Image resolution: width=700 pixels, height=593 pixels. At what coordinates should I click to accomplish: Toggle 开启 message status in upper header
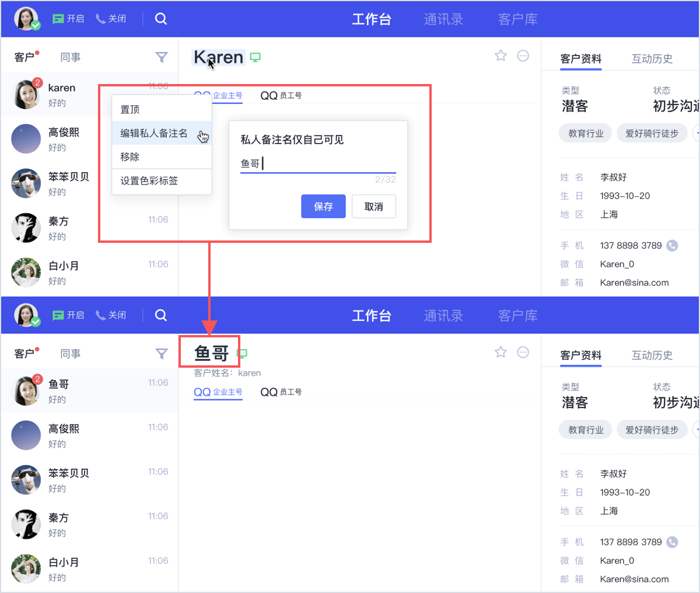point(68,19)
